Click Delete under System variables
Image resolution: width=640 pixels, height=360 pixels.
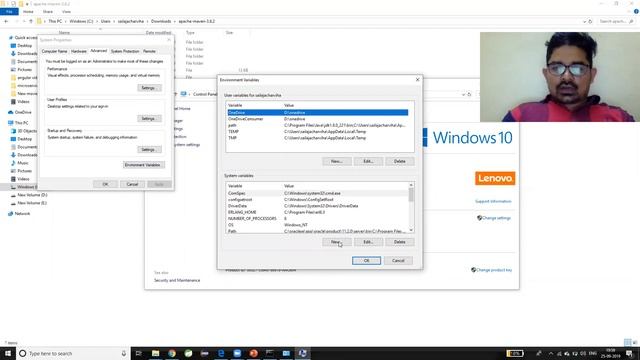(400, 242)
